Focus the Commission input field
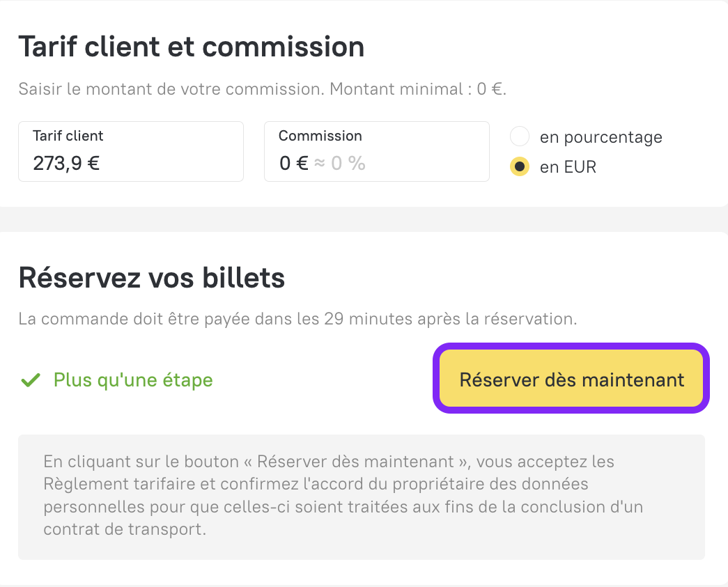728x587 pixels. click(376, 152)
